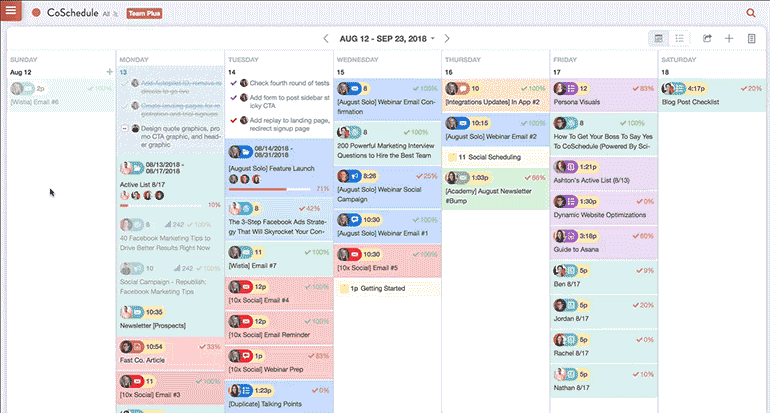The width and height of the screenshot is (770, 413).
Task: Click chat icon on Webinar Email #1
Action: [355, 220]
